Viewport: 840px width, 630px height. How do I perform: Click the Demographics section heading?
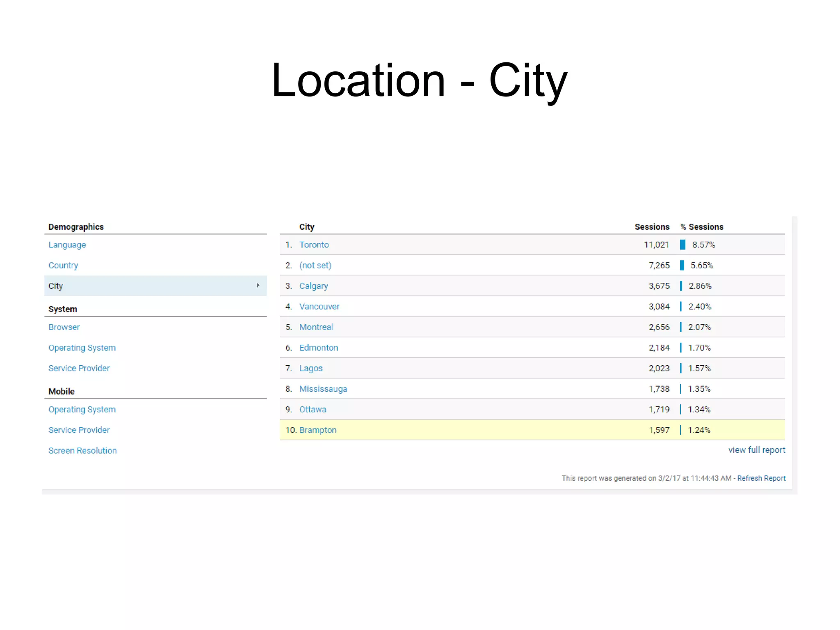click(76, 227)
